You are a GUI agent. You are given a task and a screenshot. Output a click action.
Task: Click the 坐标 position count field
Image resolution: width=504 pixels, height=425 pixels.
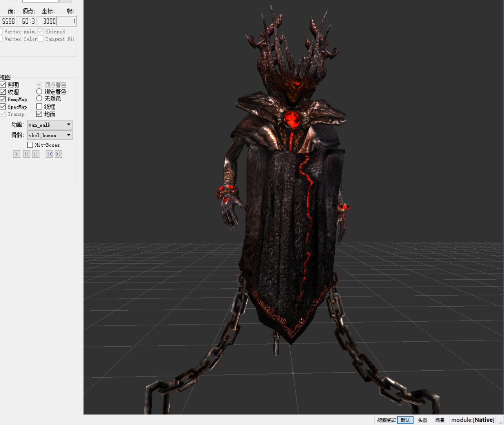click(47, 21)
